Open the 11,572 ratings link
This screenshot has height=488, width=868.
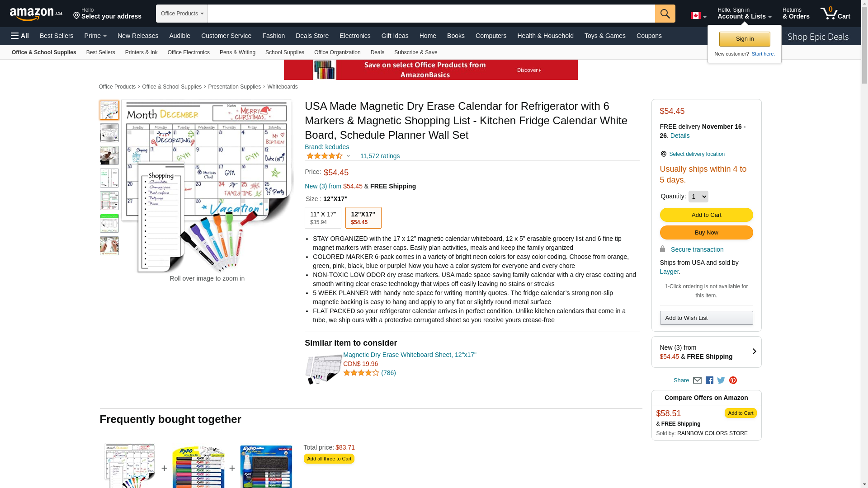(x=380, y=156)
